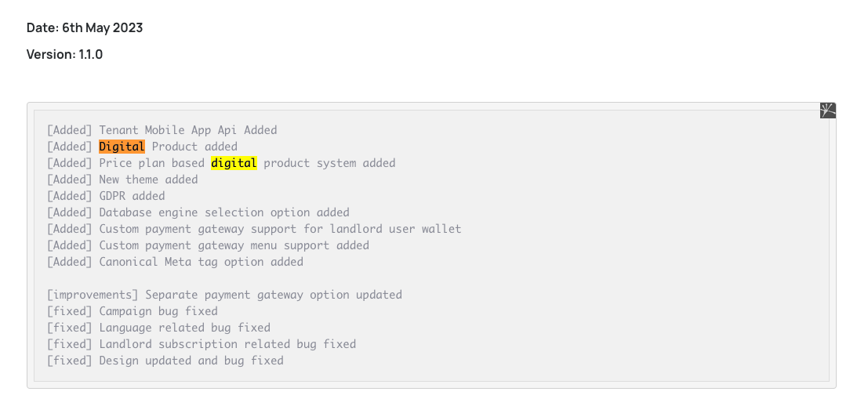Click the yellow highlighted "digital" word
This screenshot has width=868, height=417.
(234, 163)
